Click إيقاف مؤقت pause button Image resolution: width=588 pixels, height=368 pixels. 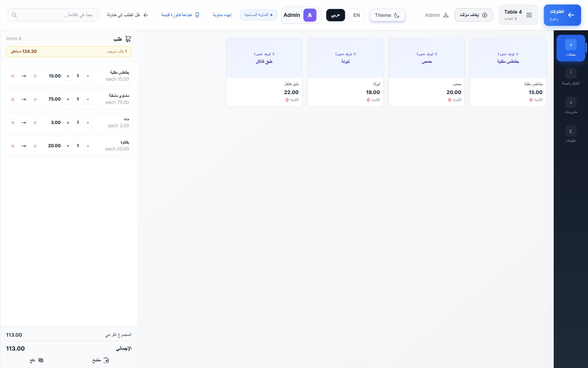(474, 15)
